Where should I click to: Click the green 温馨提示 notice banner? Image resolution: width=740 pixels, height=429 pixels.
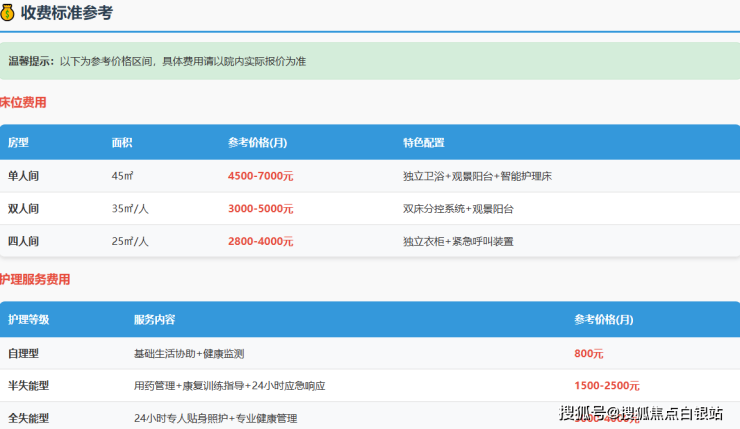[x=370, y=61]
